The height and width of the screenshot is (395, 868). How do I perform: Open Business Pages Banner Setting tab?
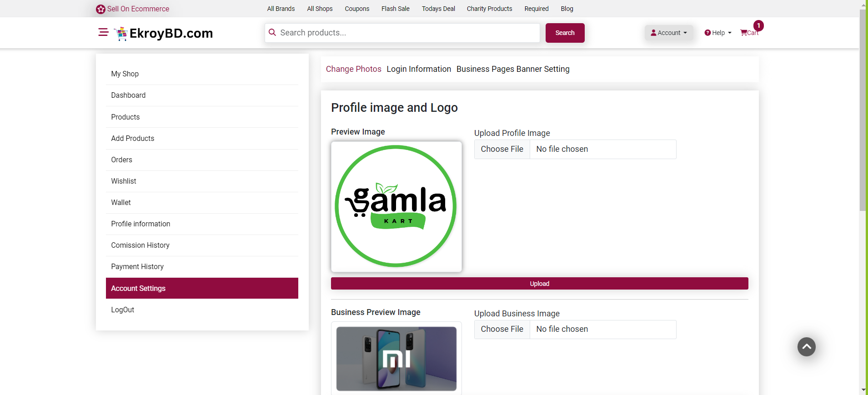512,69
